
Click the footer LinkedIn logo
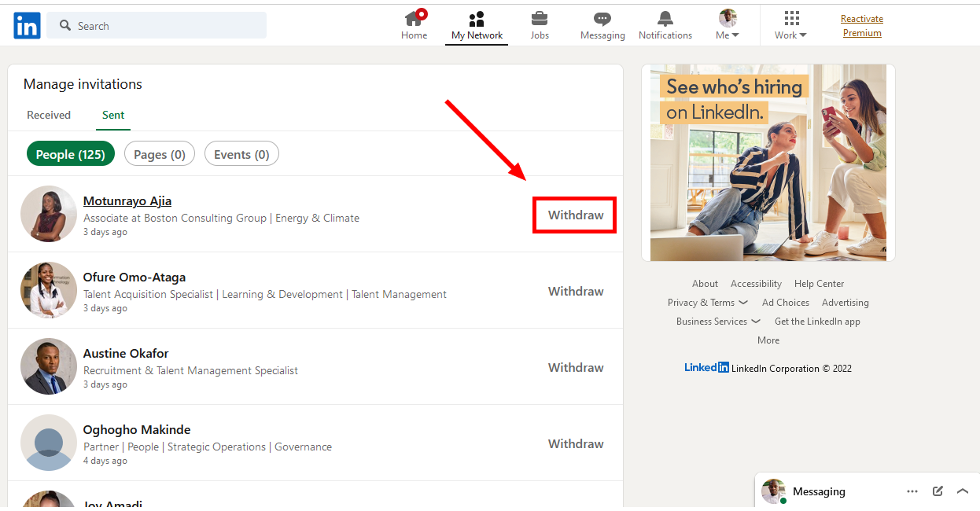tap(706, 367)
